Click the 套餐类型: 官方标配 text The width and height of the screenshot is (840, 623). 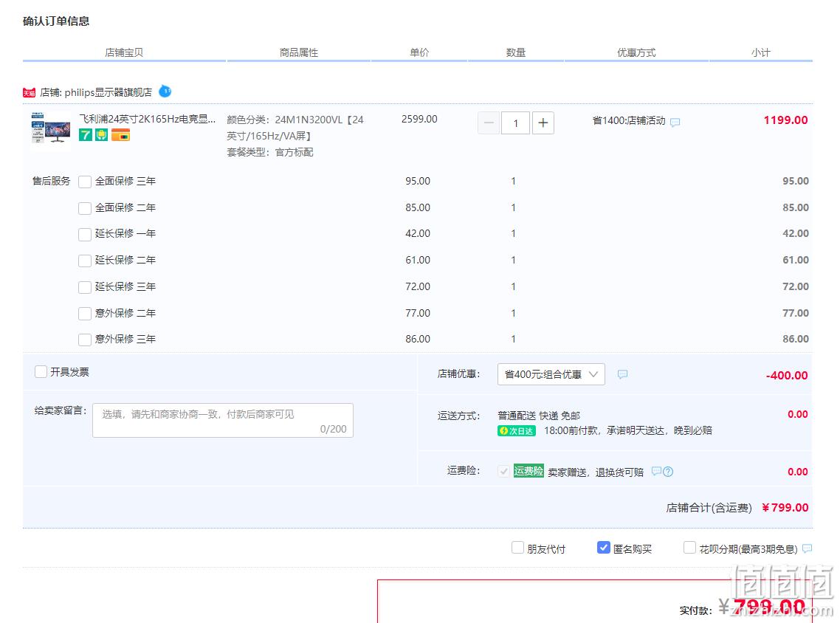(x=270, y=152)
